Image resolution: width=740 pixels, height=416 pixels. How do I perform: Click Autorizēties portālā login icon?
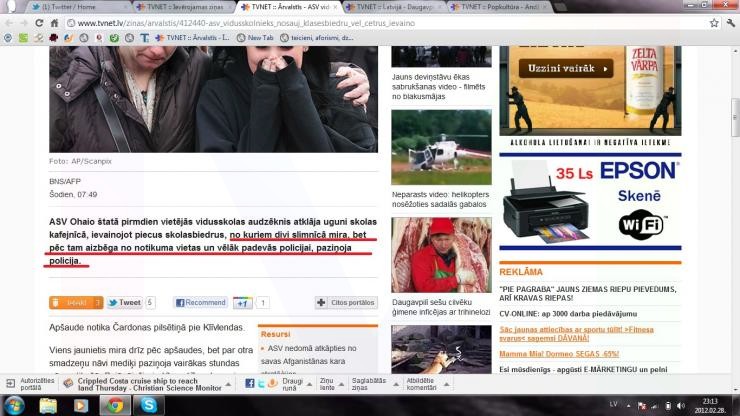(x=30, y=382)
